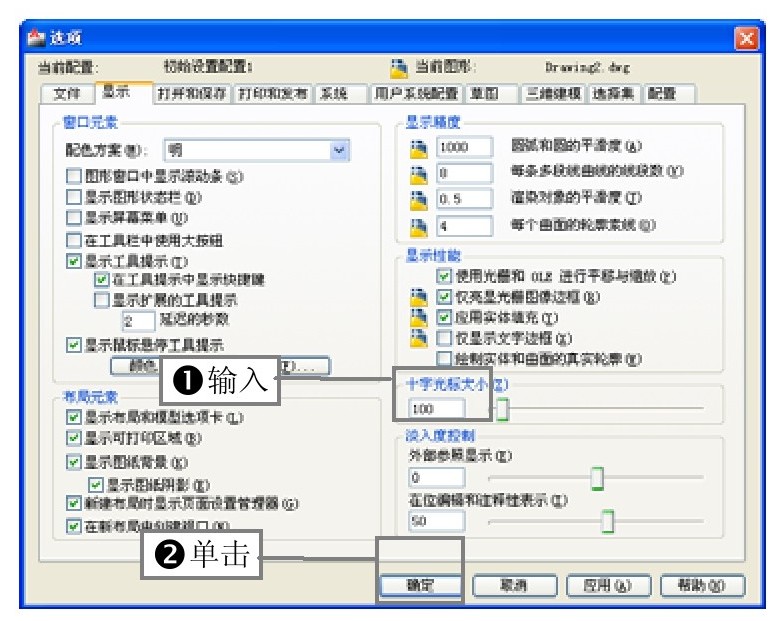The width and height of the screenshot is (779, 621).
Task: Click the 在位编辑和注释性表示 slider handle
Action: [607, 521]
